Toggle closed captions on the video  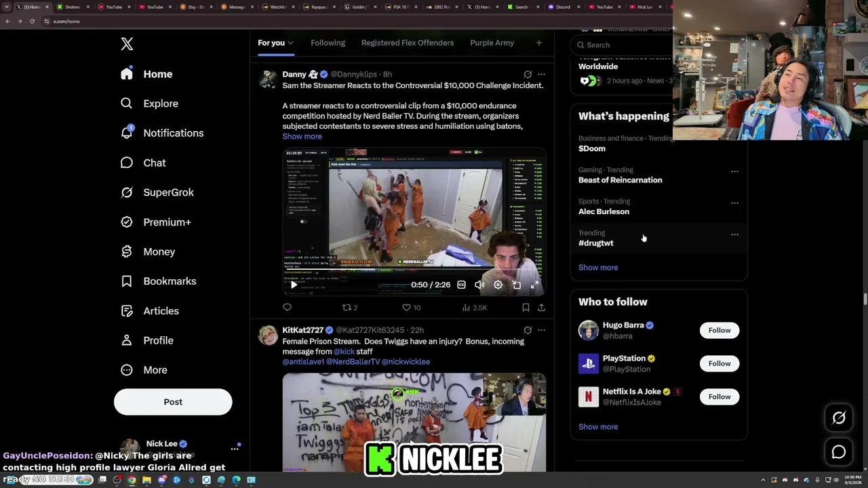pyautogui.click(x=461, y=285)
